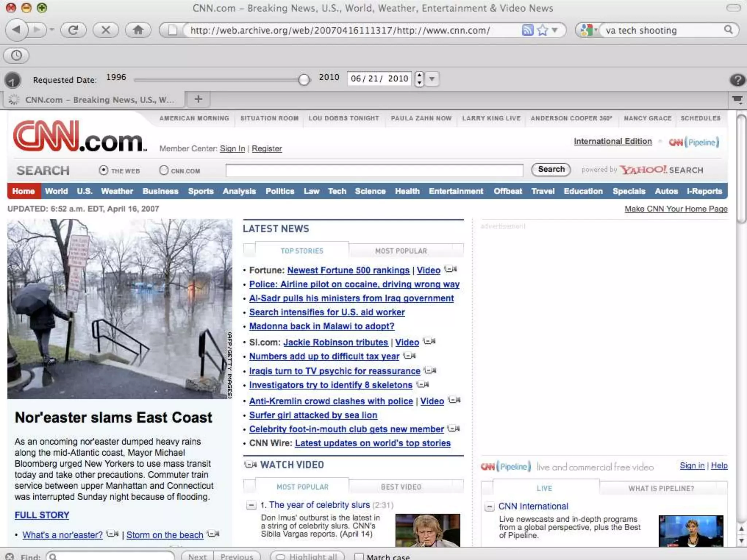Viewport: 747px width, 560px height.
Task: Click the browser Back arrow button
Action: click(16, 30)
